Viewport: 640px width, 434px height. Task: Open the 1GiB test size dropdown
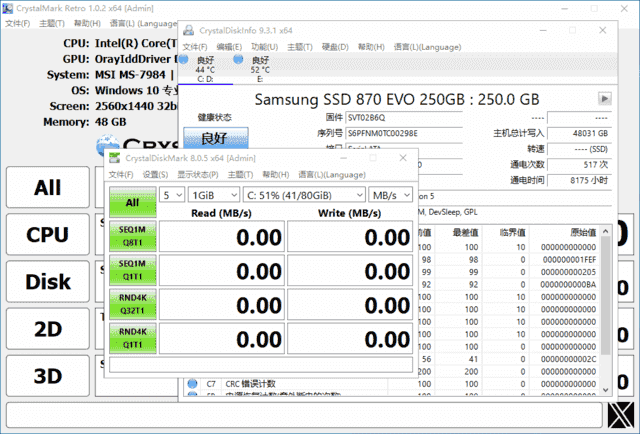(x=214, y=194)
